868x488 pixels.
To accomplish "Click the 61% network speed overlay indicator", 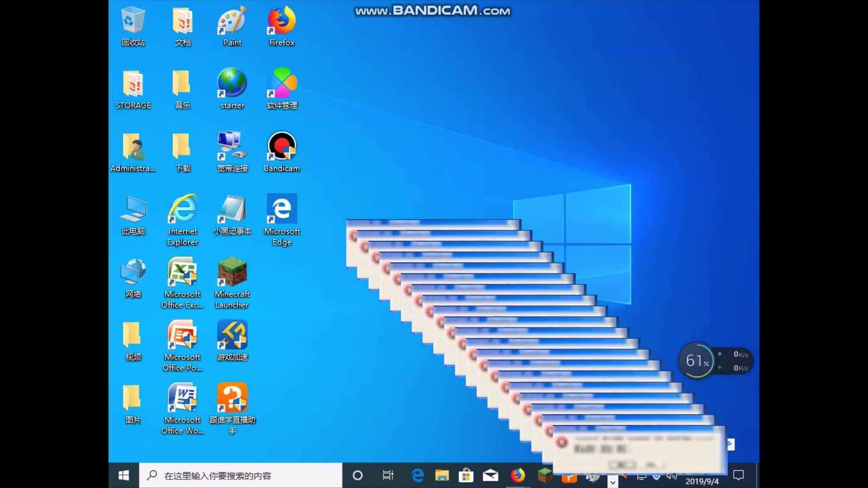I will coord(698,361).
